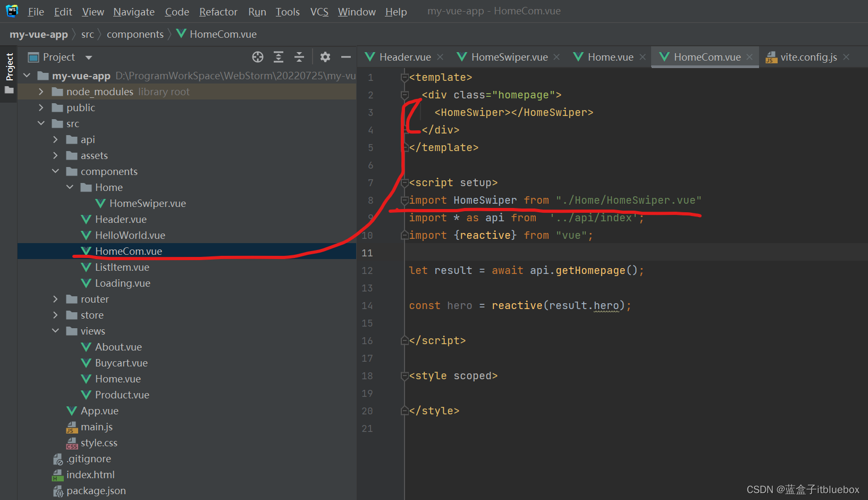Open the Refactor menu
This screenshot has height=500, width=868.
[x=218, y=12]
